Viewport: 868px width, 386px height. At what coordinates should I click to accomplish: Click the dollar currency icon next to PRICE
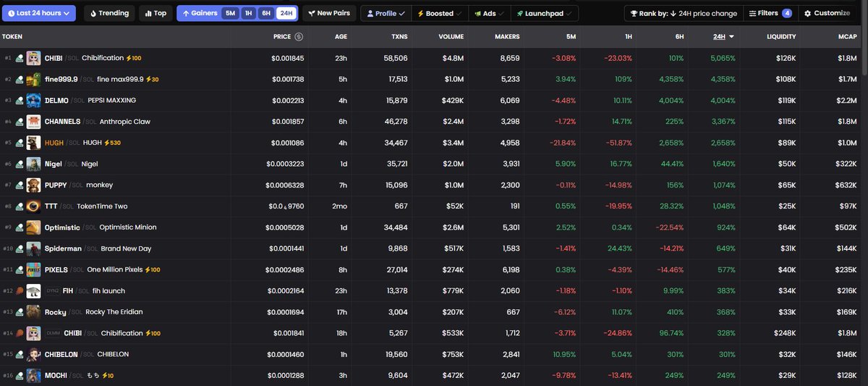point(299,36)
